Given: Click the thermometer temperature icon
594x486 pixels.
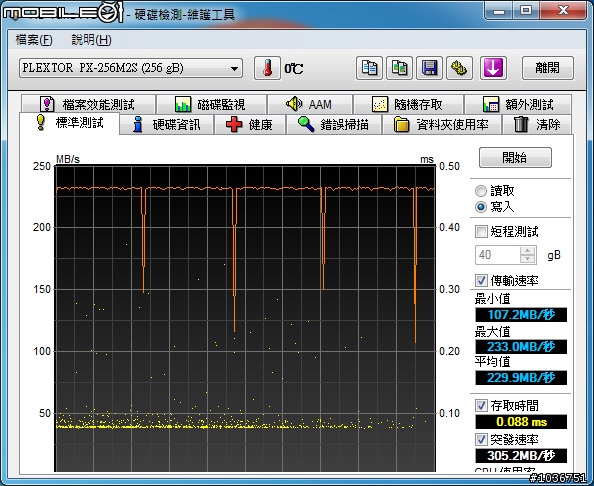Looking at the screenshot, I should [267, 68].
